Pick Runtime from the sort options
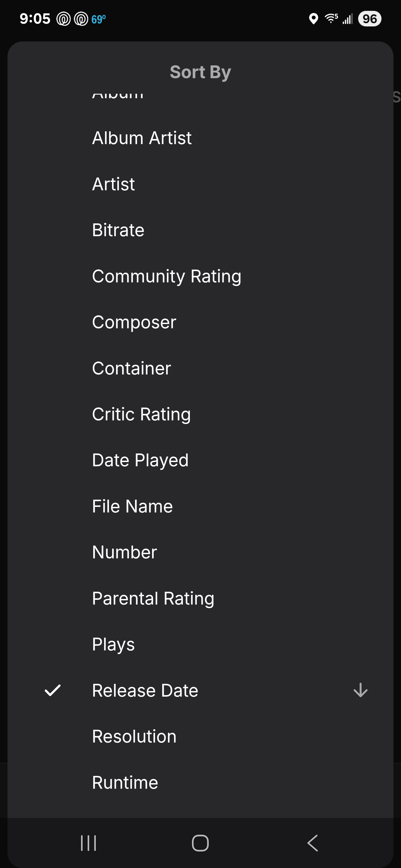Image resolution: width=401 pixels, height=868 pixels. 125,782
